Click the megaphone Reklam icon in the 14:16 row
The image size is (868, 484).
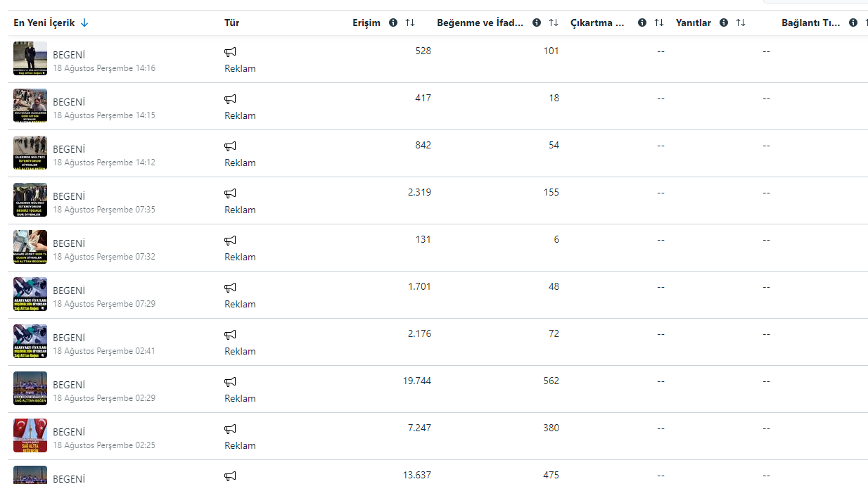tap(230, 52)
